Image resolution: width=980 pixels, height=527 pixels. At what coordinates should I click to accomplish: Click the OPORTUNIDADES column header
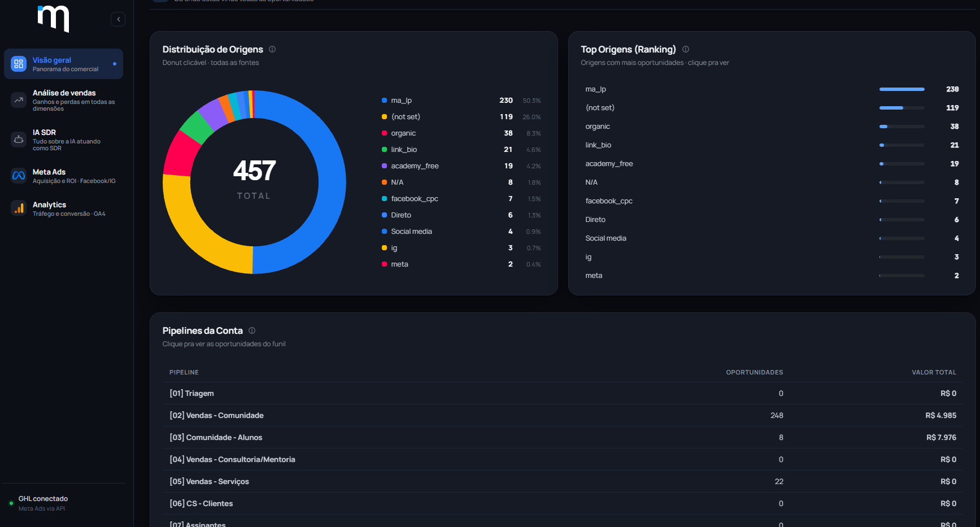[754, 372]
